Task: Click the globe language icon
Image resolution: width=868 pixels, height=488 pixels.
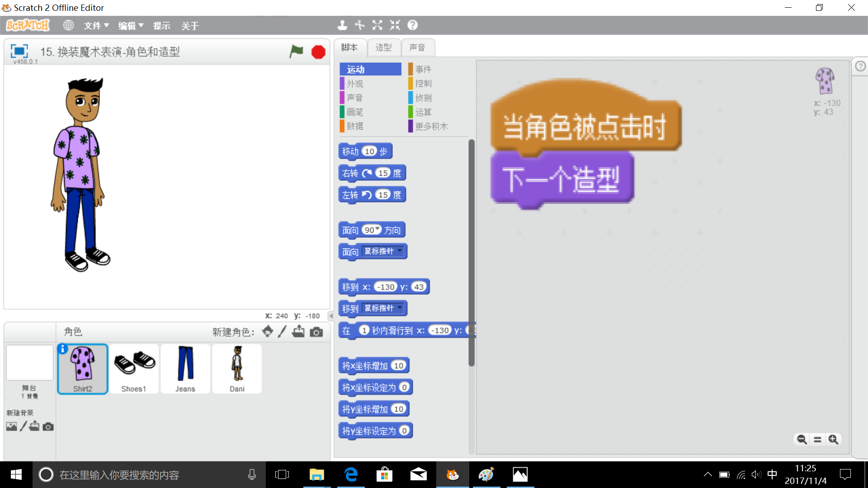Action: pyautogui.click(x=68, y=25)
